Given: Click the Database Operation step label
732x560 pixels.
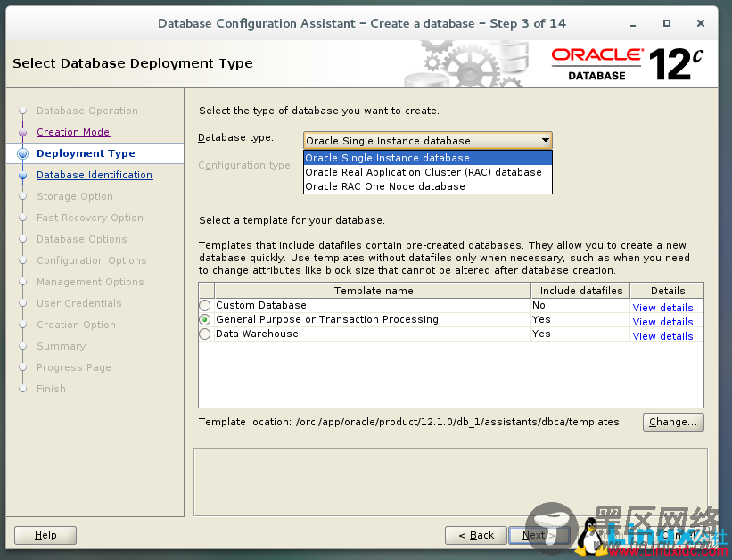Looking at the screenshot, I should click(x=87, y=111).
